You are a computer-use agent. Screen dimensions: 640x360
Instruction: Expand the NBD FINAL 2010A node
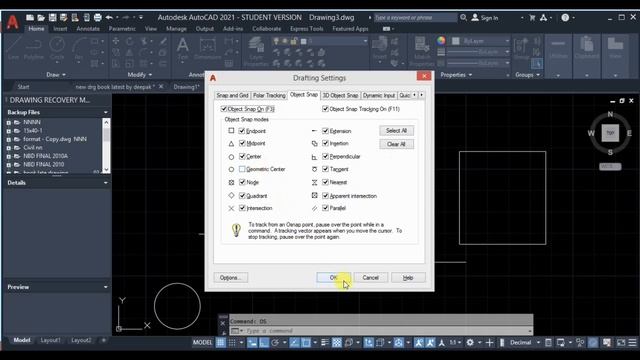[9, 156]
